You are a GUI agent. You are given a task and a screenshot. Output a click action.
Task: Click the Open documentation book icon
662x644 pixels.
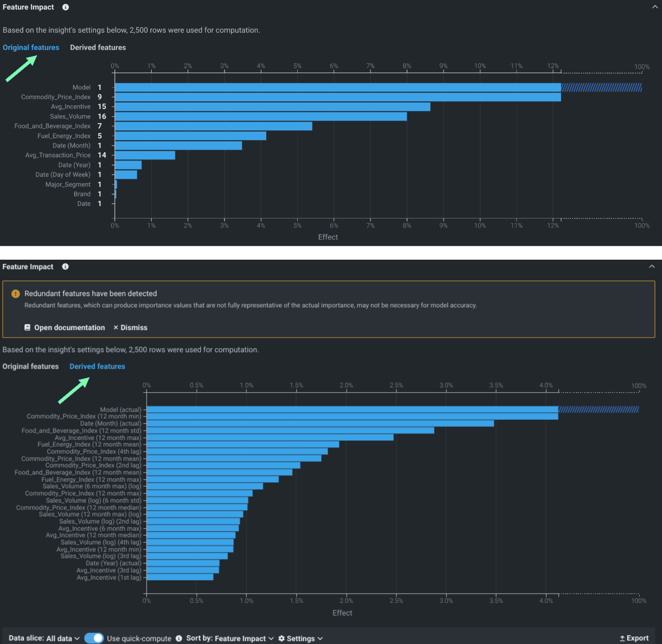coord(28,328)
